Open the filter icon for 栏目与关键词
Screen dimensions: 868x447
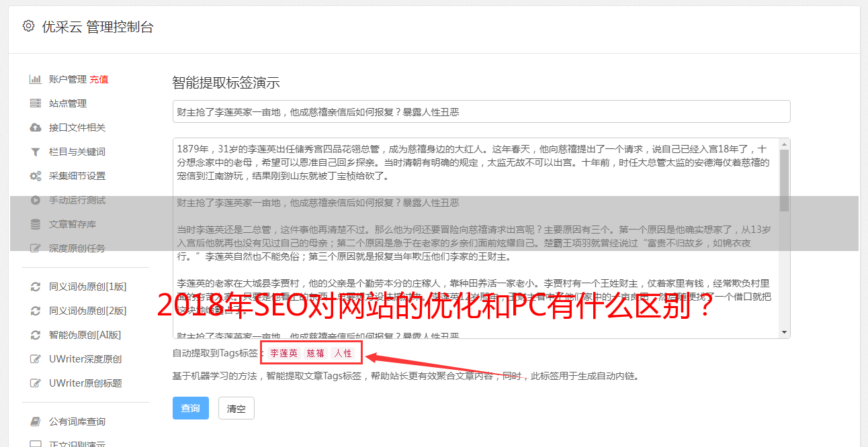pyautogui.click(x=36, y=152)
